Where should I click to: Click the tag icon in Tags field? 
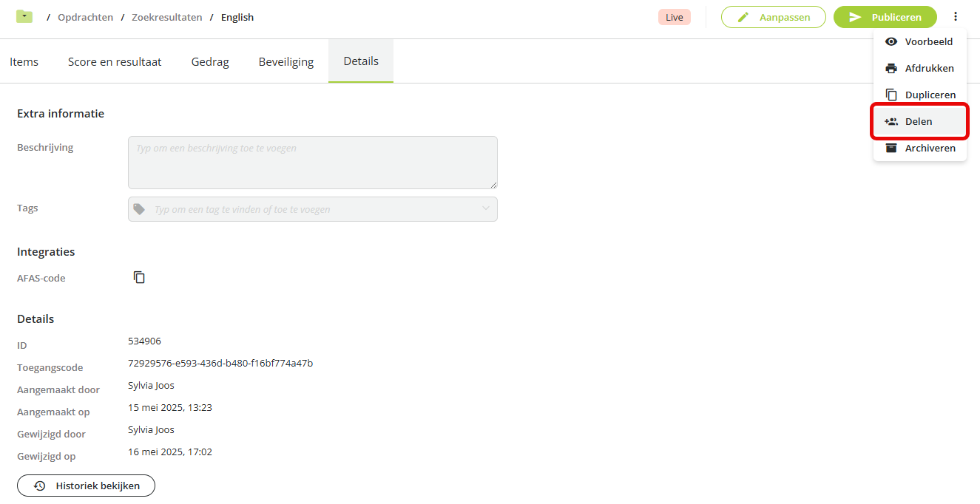(139, 209)
